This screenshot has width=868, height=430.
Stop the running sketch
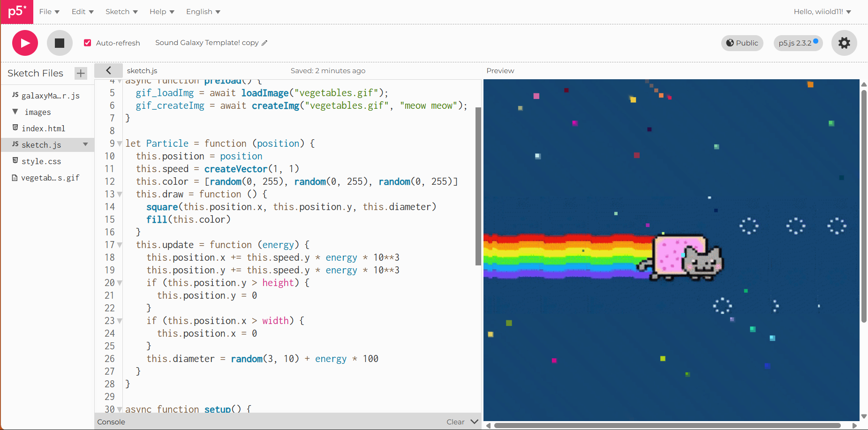(60, 43)
